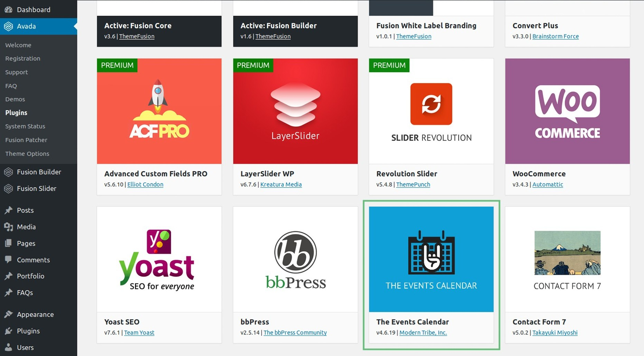The image size is (644, 356).
Task: Click the Pages icon in sidebar
Action: point(8,243)
